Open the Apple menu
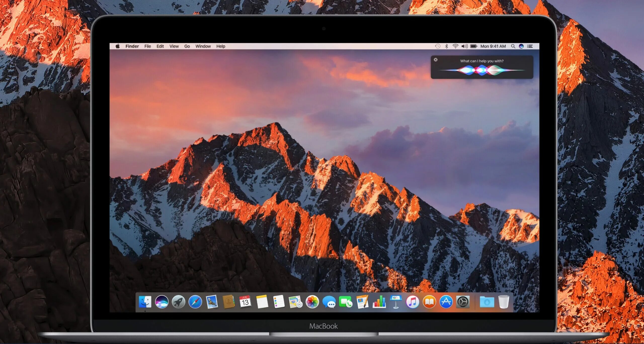This screenshot has height=344, width=644. point(117,46)
